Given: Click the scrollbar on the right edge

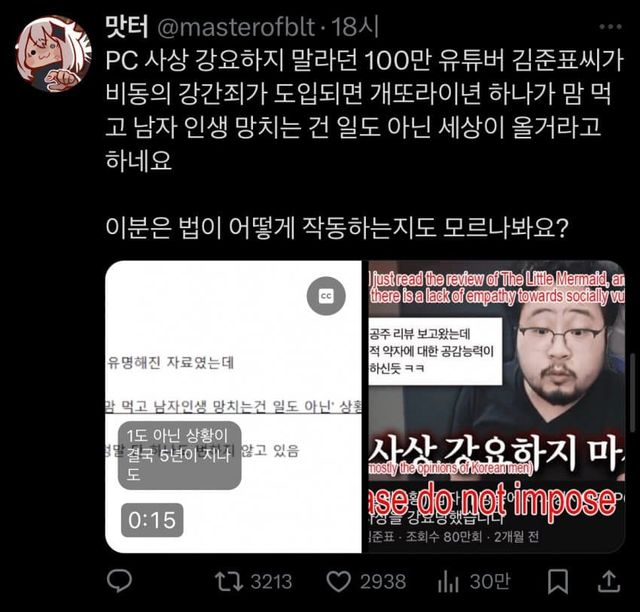Looking at the screenshot, I should [x=633, y=392].
